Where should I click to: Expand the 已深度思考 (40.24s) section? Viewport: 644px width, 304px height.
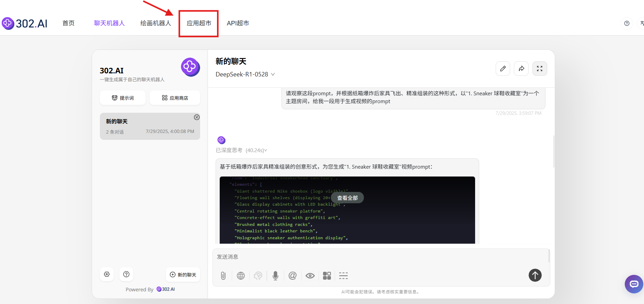pyautogui.click(x=241, y=150)
